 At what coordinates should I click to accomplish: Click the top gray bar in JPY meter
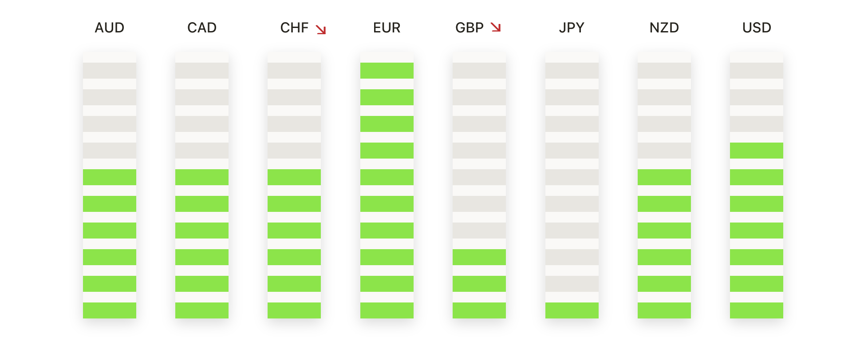(x=572, y=71)
